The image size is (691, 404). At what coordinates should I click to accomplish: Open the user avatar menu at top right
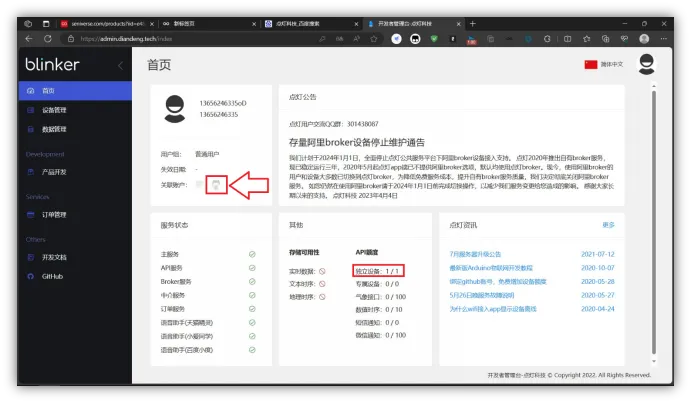click(646, 64)
